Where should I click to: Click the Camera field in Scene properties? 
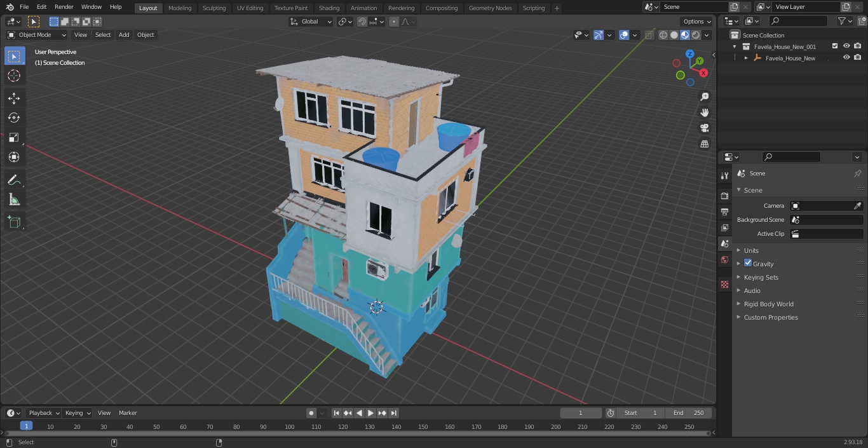click(826, 206)
